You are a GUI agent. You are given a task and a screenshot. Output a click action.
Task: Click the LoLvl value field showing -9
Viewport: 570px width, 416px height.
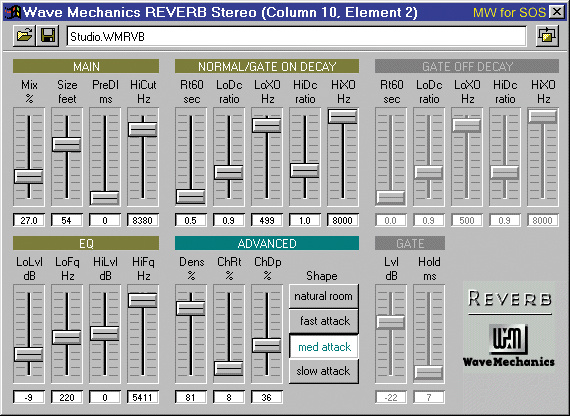click(x=29, y=397)
